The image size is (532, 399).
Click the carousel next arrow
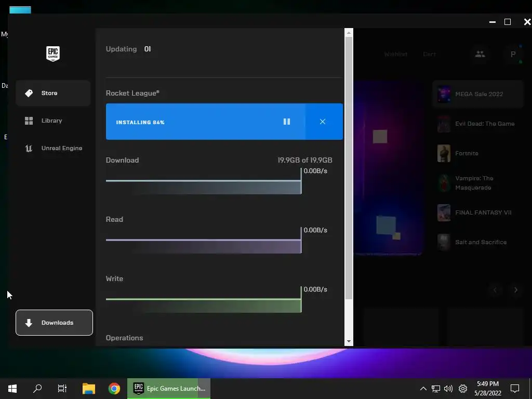tap(516, 290)
